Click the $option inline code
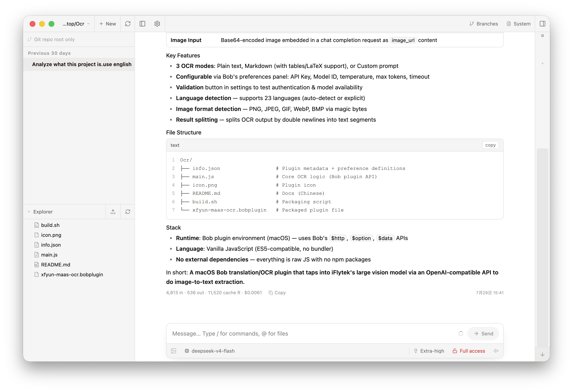Viewport: 573px width, 392px height. [361, 238]
